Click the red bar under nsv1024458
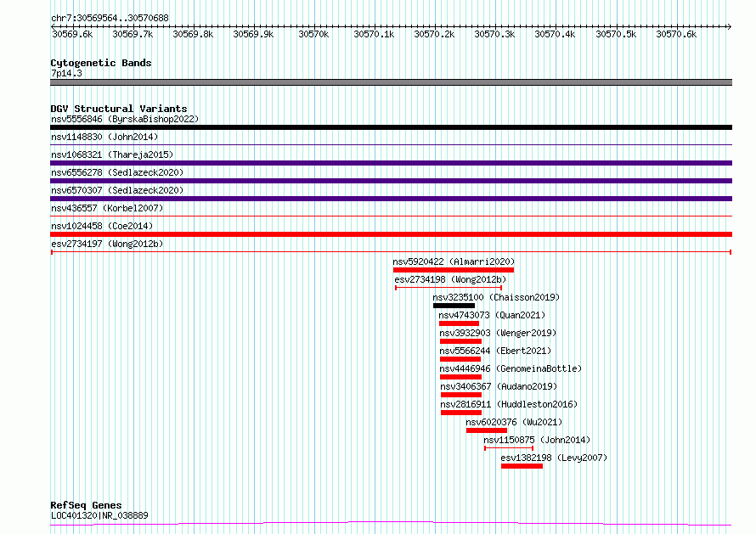The image size is (756, 534). pos(391,234)
